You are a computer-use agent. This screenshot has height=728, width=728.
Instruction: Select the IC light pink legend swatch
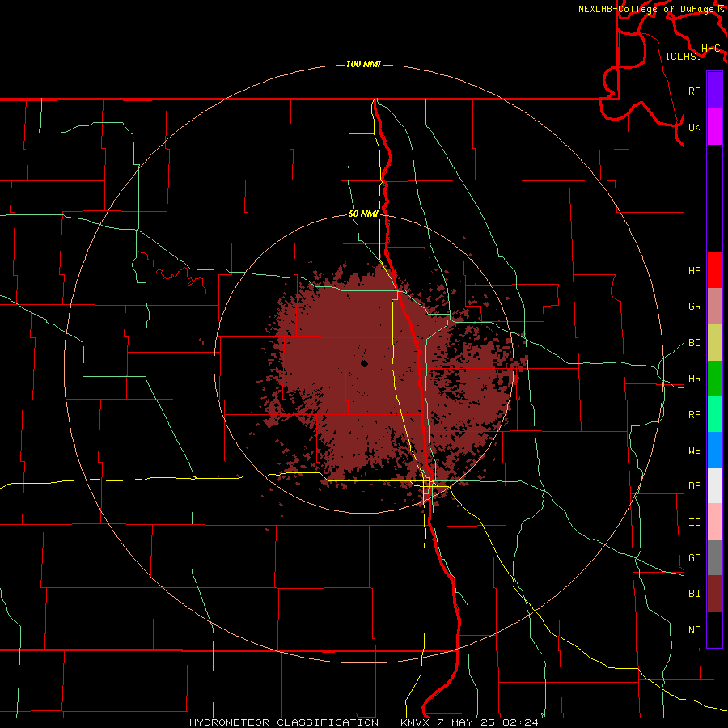pyautogui.click(x=714, y=522)
